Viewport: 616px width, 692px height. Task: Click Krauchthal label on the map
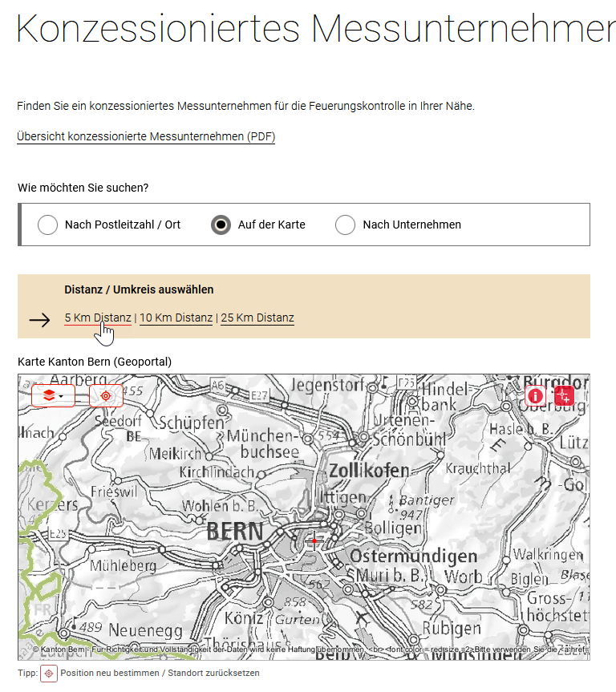[x=478, y=468]
